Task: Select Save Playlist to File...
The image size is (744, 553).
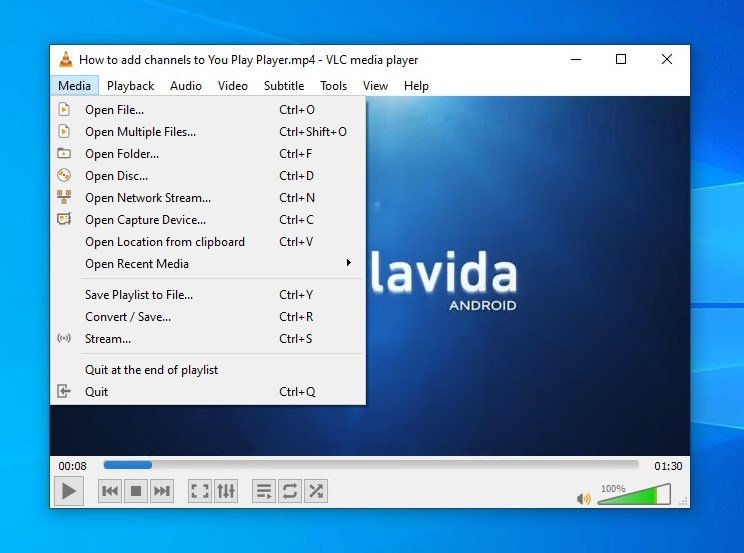Action: (208, 295)
